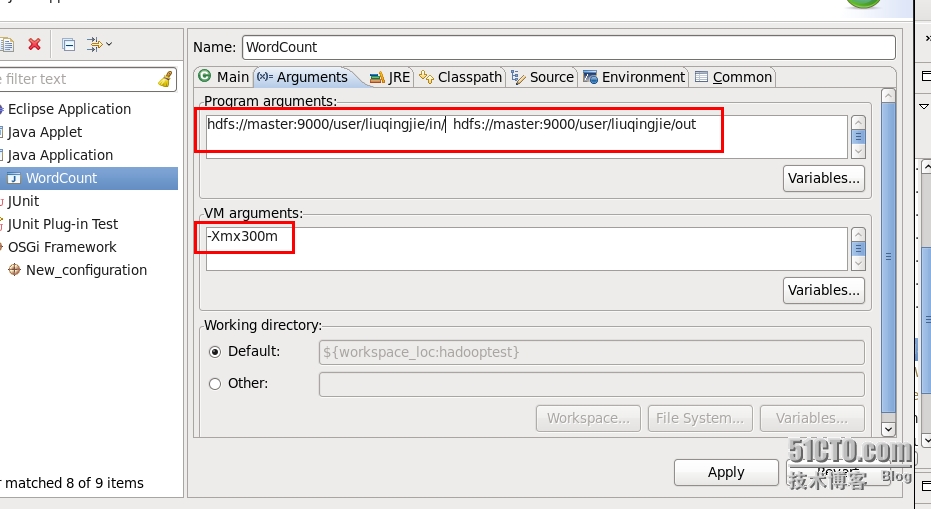
Task: Click the working directory Variables... button
Action: coord(812,419)
